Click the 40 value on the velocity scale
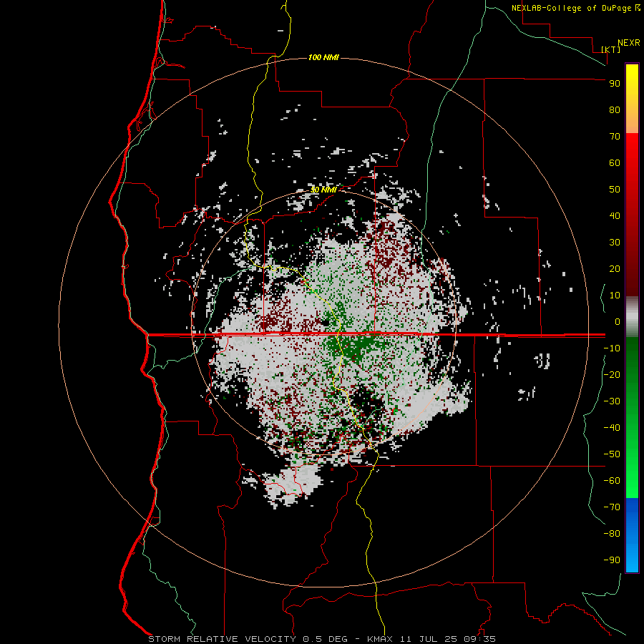644x644 pixels. (x=615, y=215)
